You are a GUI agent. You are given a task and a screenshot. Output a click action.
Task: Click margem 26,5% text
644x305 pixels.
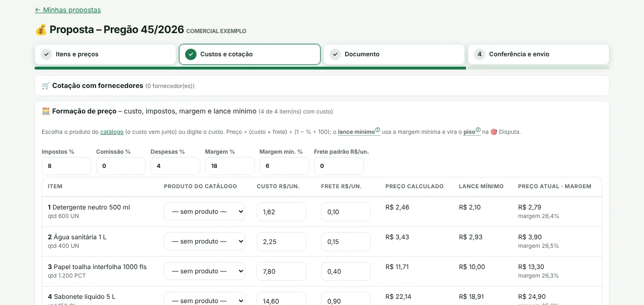(538, 246)
